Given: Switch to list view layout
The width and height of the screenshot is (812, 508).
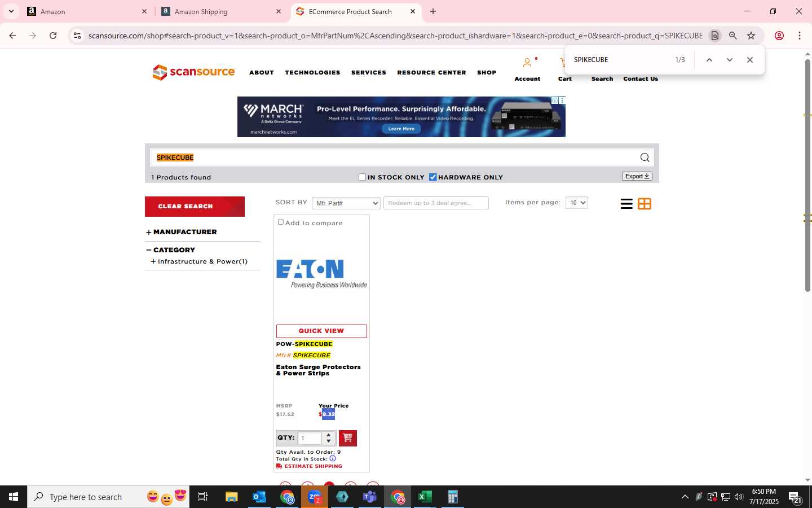Looking at the screenshot, I should coord(626,204).
